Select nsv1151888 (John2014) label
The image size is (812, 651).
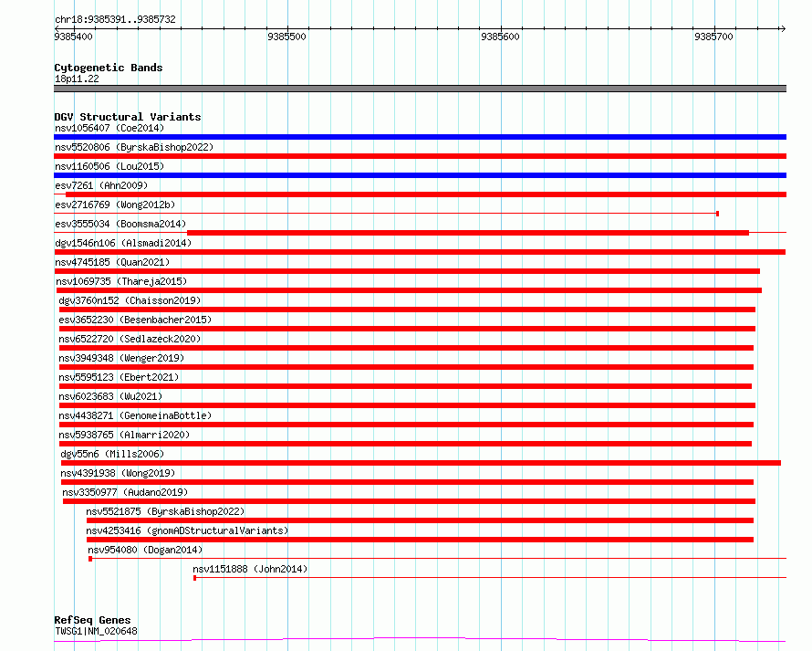(x=251, y=569)
